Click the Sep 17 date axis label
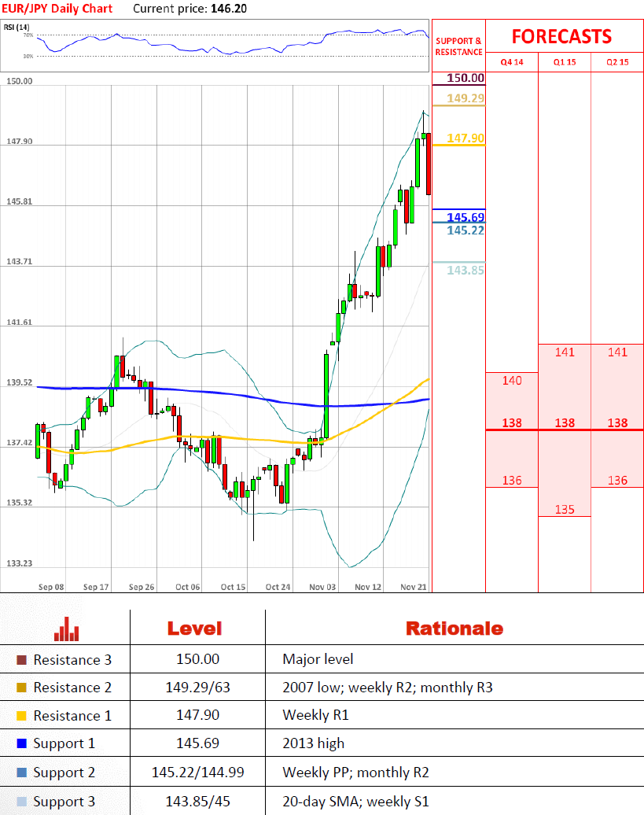The width and height of the screenshot is (644, 815). (96, 587)
